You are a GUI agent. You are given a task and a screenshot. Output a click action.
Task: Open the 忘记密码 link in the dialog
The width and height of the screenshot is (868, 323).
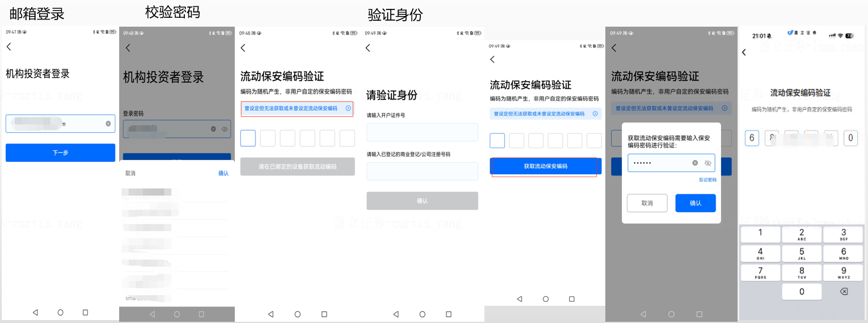[x=707, y=180]
